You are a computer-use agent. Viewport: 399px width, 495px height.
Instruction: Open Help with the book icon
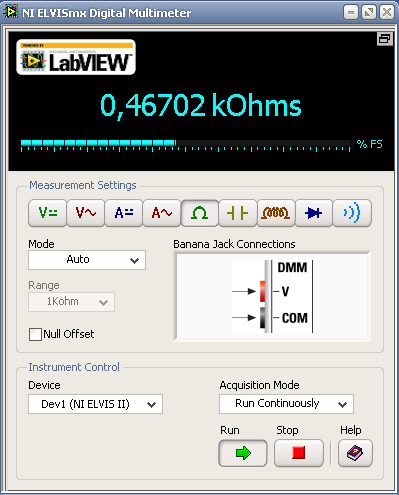(355, 453)
